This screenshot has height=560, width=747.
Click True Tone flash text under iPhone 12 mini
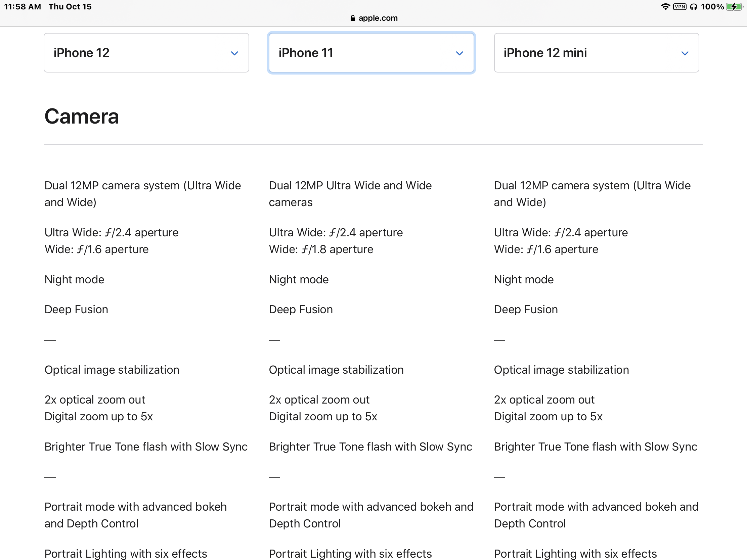click(x=595, y=447)
